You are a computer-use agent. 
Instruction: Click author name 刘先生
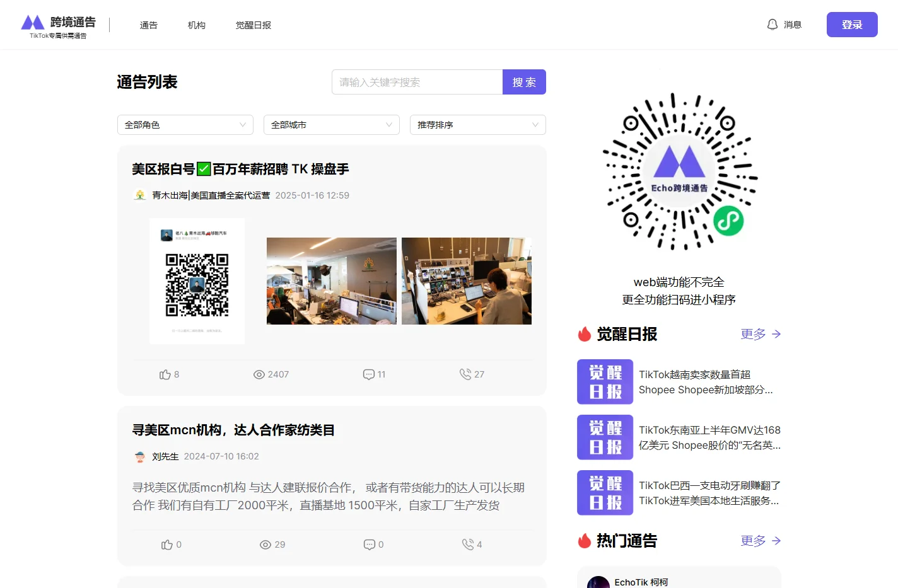165,456
